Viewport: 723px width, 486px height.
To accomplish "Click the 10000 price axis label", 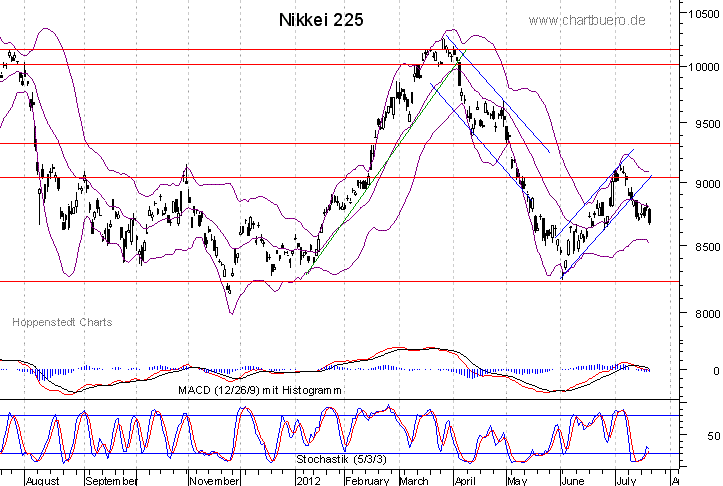I will (704, 67).
